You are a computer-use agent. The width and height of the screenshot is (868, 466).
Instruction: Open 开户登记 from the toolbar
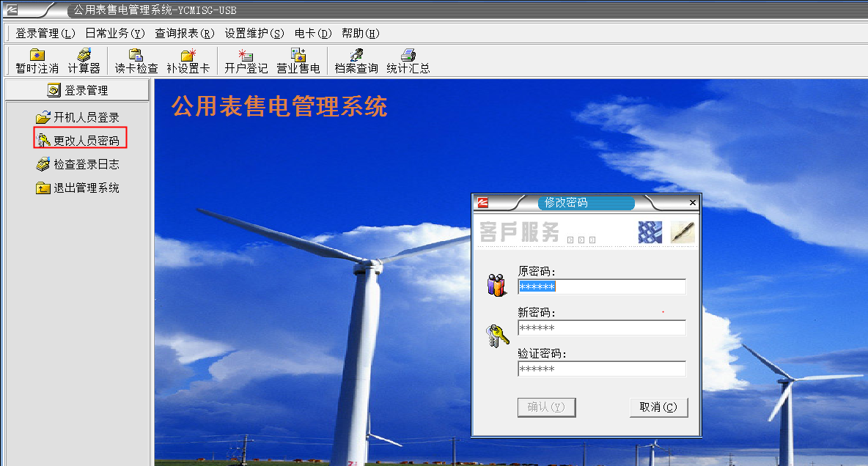(x=246, y=61)
